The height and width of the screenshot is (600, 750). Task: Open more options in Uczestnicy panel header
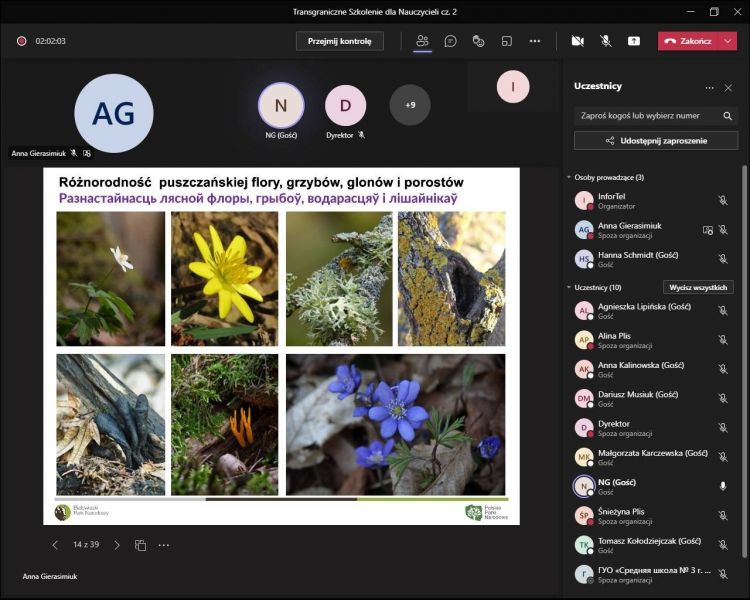tap(710, 87)
